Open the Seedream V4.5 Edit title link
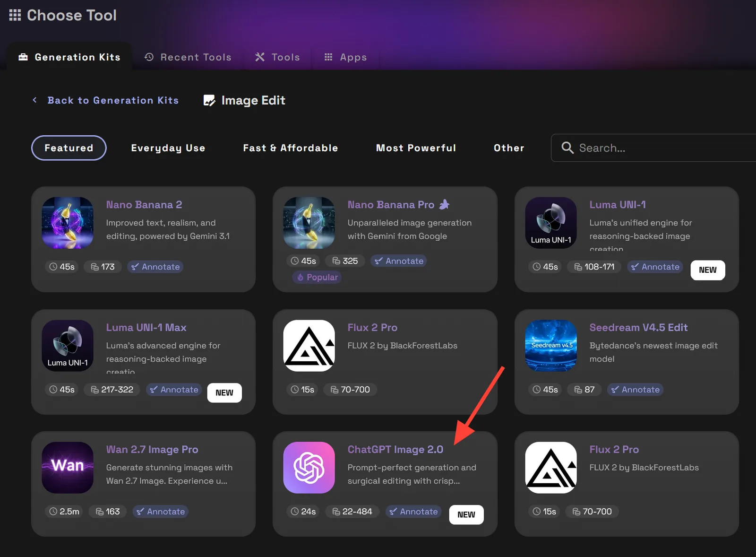 pos(638,328)
